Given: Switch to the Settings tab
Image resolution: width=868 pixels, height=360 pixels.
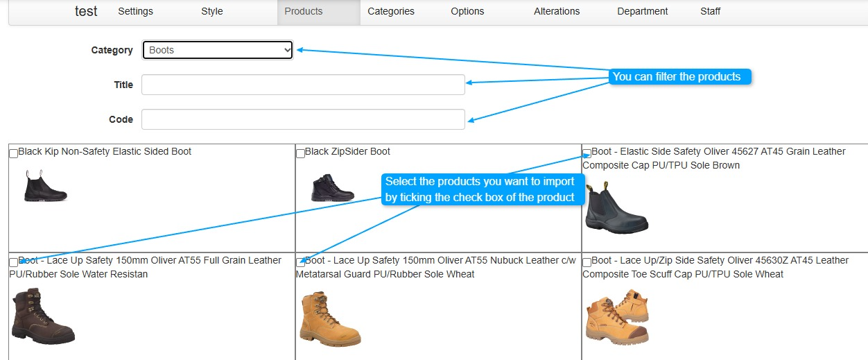Looking at the screenshot, I should [135, 11].
